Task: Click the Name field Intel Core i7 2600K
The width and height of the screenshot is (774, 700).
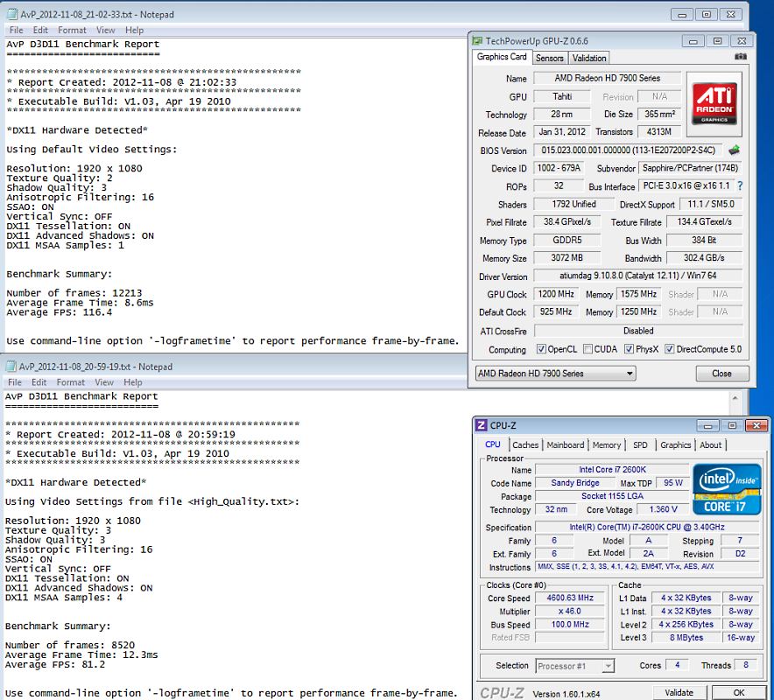Action: [x=612, y=470]
